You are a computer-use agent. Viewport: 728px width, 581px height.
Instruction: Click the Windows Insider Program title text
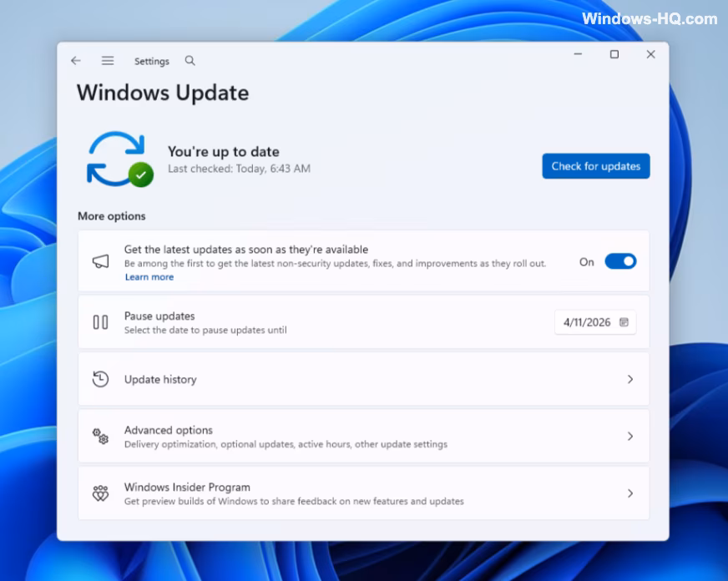(x=187, y=488)
